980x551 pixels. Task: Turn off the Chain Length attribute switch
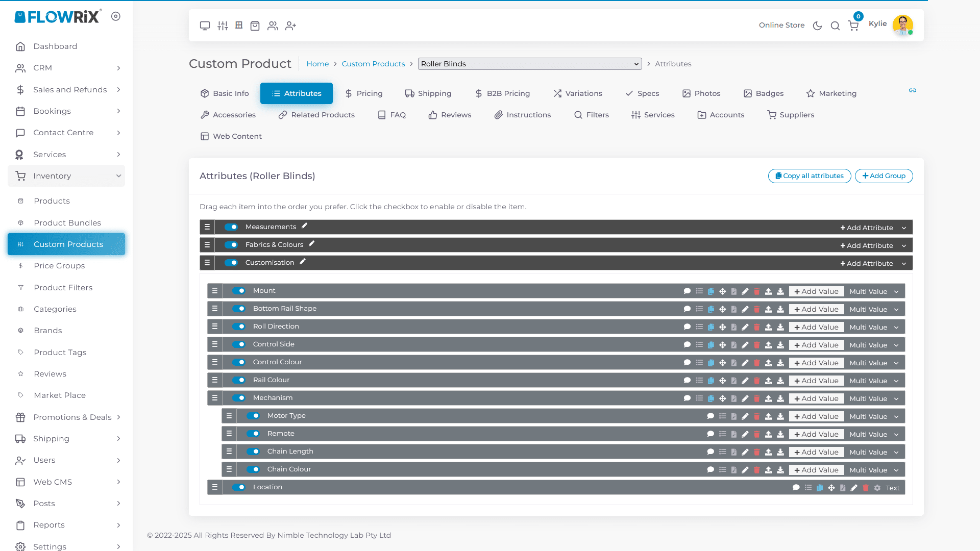(x=253, y=452)
